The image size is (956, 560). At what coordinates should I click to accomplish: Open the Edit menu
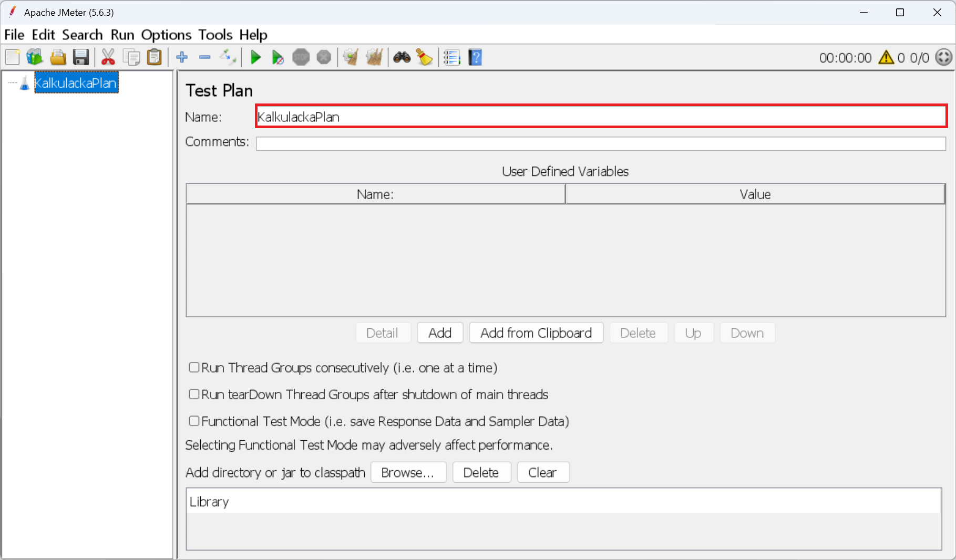tap(43, 35)
